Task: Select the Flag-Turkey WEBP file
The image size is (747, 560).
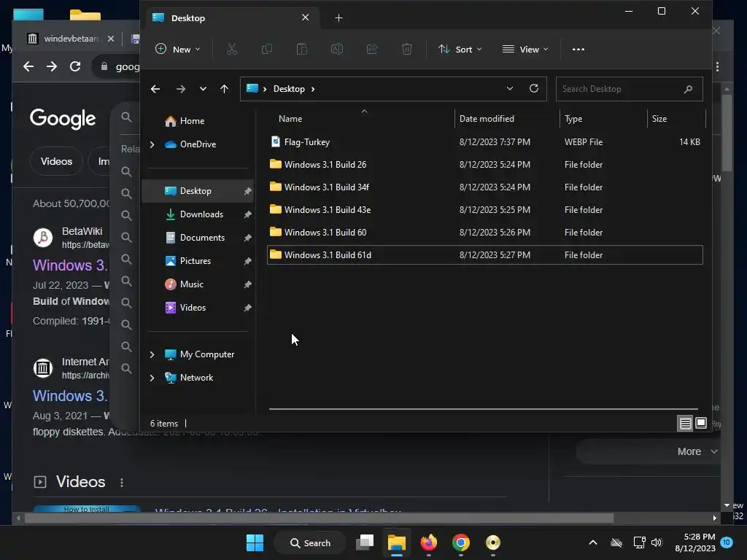Action: point(484,142)
